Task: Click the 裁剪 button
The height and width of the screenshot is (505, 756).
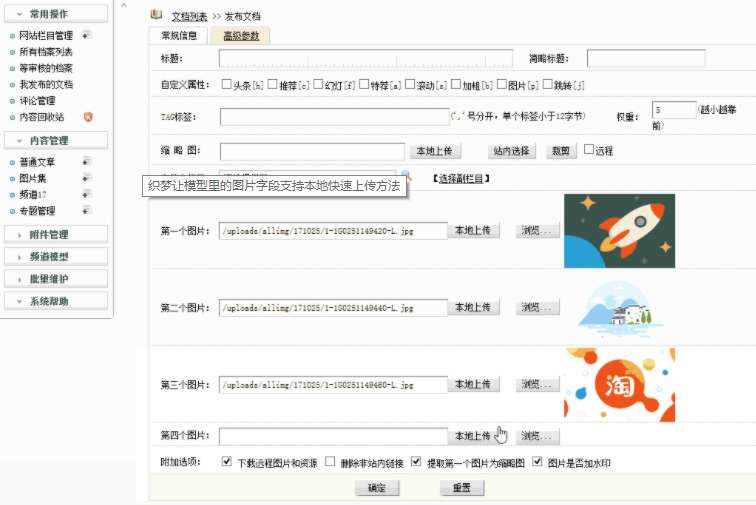Action: (561, 151)
